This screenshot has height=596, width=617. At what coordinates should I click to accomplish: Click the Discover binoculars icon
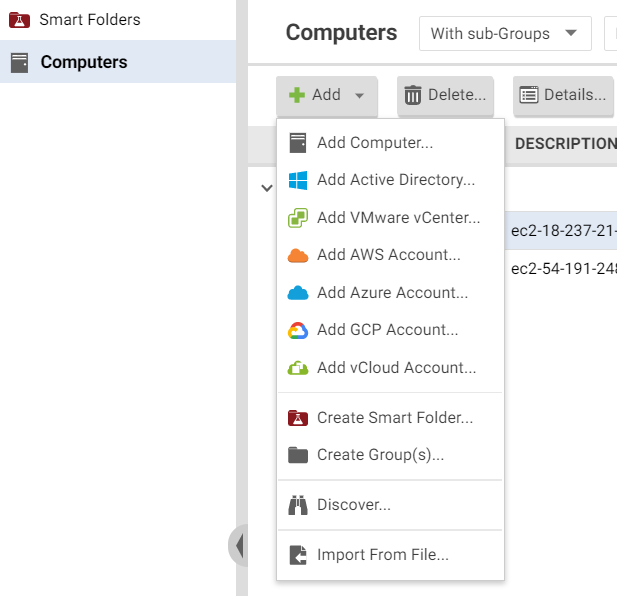pos(297,505)
